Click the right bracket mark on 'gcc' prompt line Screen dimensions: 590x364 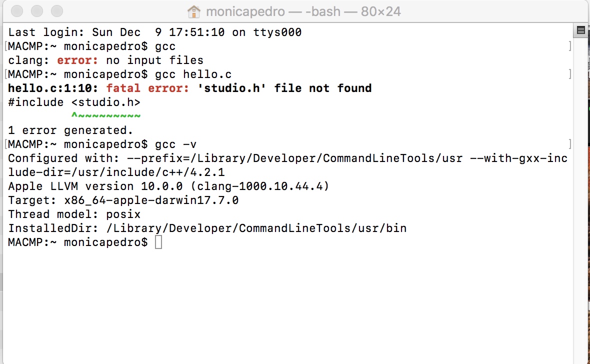(570, 46)
